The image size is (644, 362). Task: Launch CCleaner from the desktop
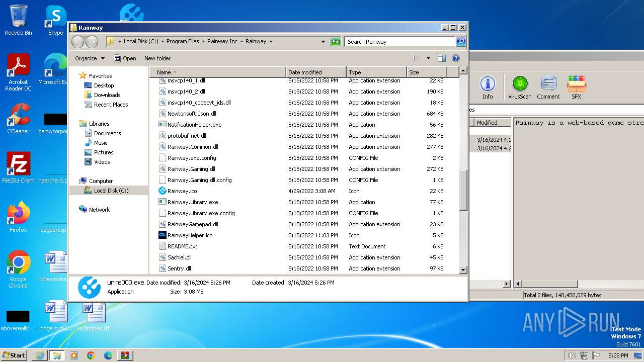[x=18, y=119]
